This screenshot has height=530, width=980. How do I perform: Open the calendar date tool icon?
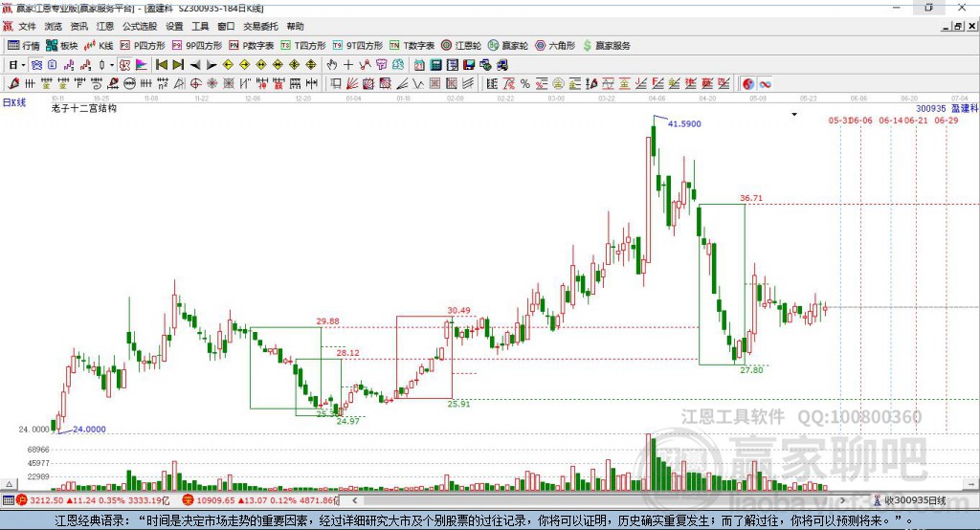click(x=419, y=65)
